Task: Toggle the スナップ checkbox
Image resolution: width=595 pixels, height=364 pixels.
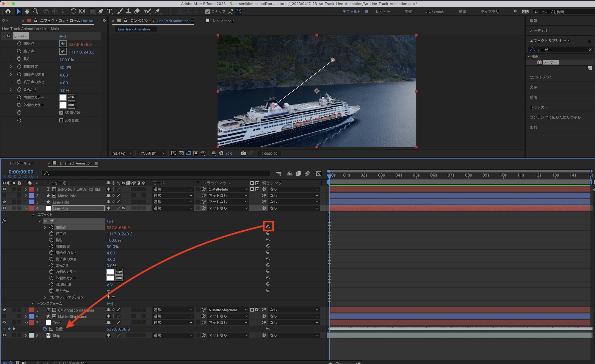Action: pos(208,12)
